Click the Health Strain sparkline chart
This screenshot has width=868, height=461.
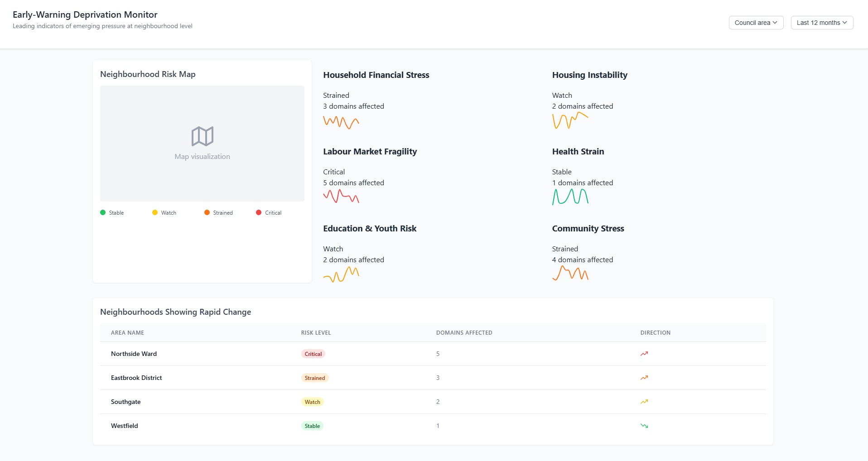570,197
